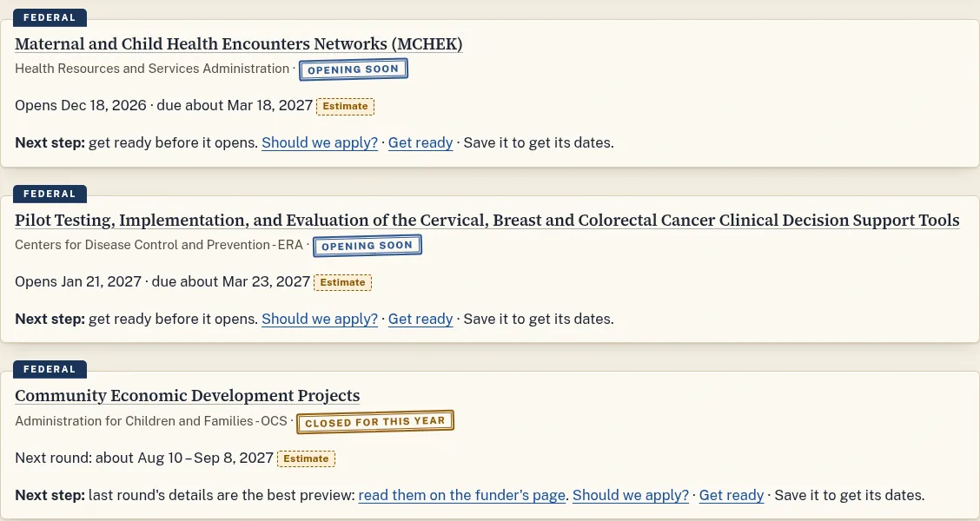Click 'Closed for this year' stamp
The image size is (980, 521).
(375, 422)
